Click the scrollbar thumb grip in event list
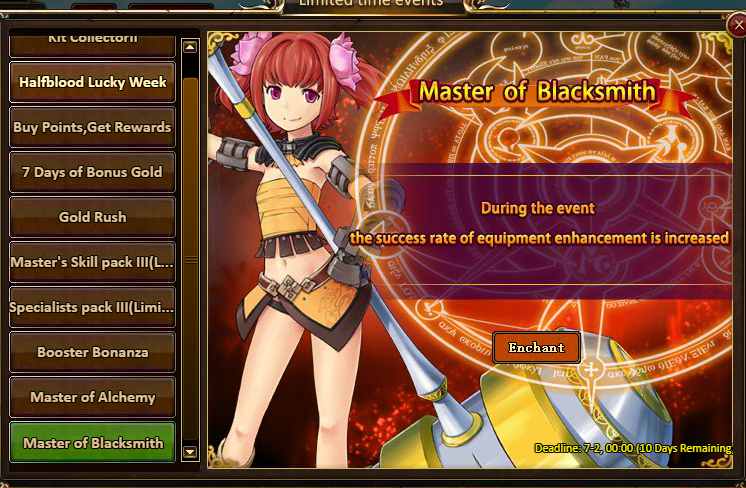746x488 pixels. pyautogui.click(x=190, y=260)
